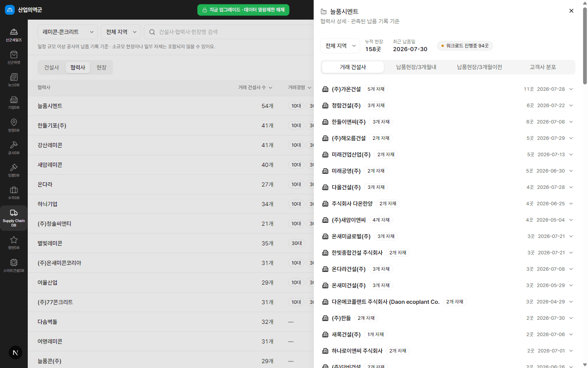The height and width of the screenshot is (368, 588).
Task: Click the 워크로드 진행중 94곳 badge
Action: point(465,46)
